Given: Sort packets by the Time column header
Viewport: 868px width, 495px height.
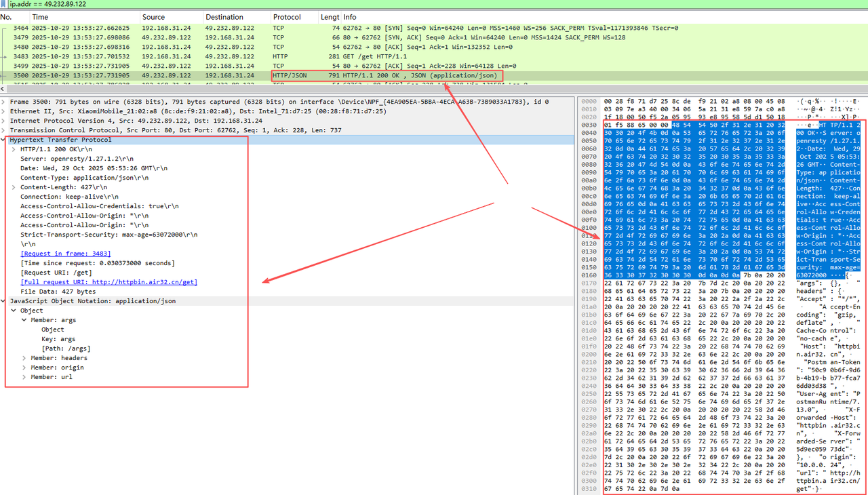Looking at the screenshot, I should 41,17.
